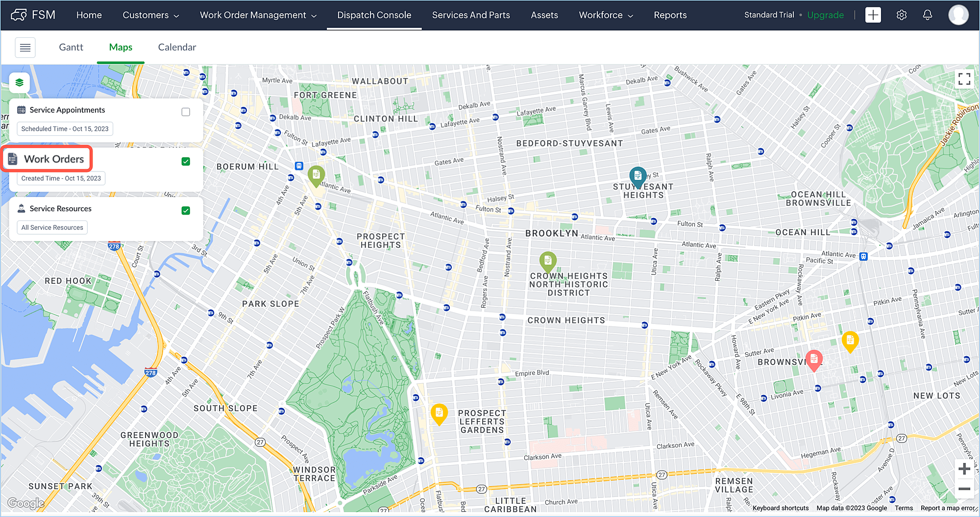Open the map layers panel icon
This screenshot has width=980, height=517.
[x=20, y=82]
